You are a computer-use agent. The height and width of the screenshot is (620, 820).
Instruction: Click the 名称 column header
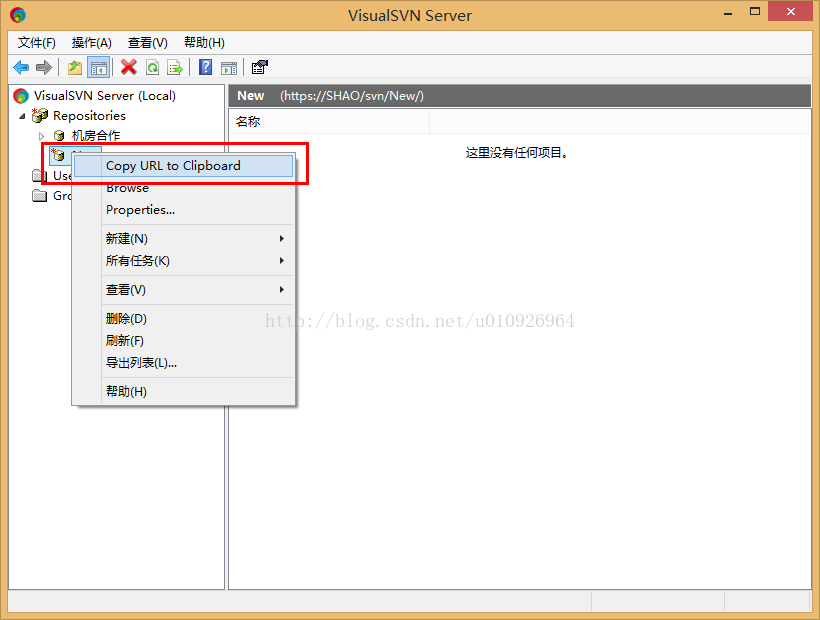[x=329, y=122]
